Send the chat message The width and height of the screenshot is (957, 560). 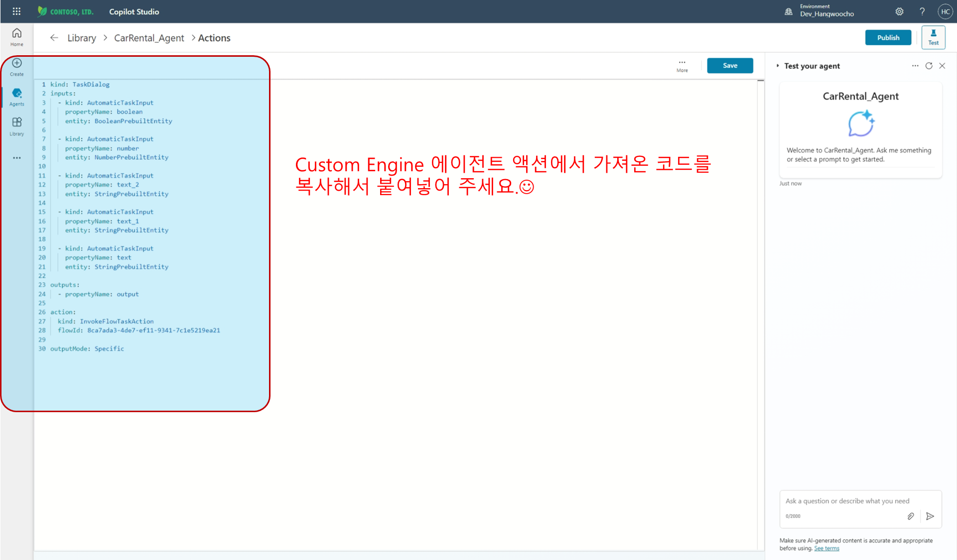click(x=930, y=516)
